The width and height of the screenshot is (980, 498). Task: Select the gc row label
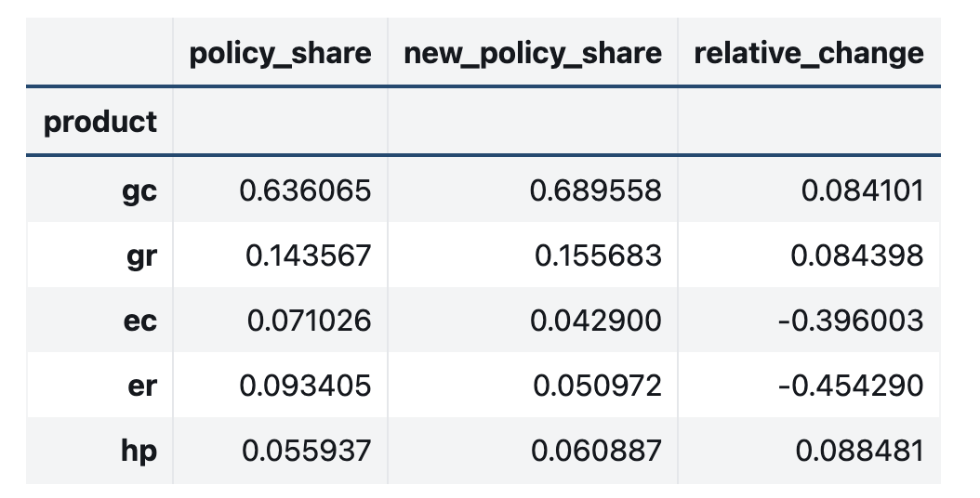[139, 190]
